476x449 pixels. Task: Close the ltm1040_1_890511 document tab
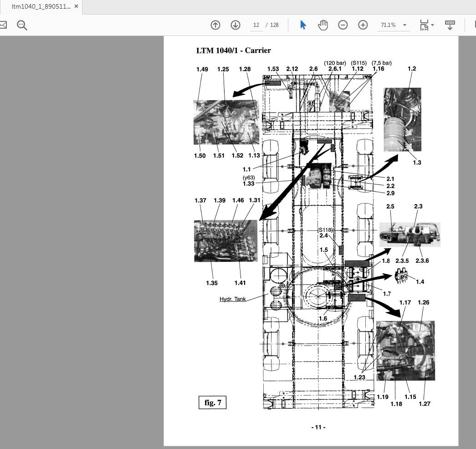[76, 6]
